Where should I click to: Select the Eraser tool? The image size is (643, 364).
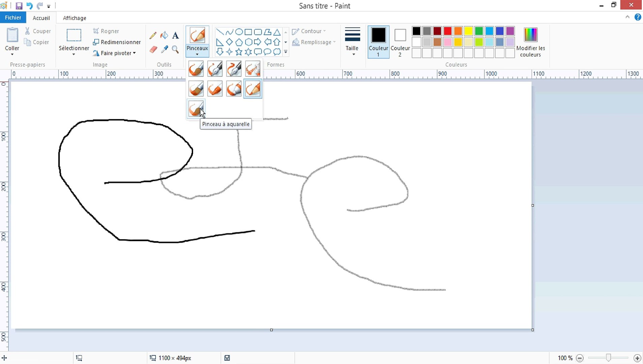(153, 50)
